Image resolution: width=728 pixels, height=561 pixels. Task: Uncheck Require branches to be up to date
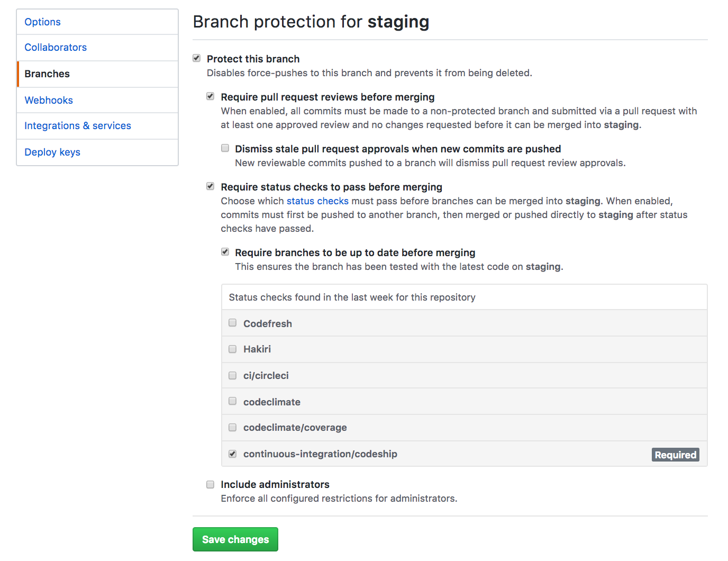(225, 252)
